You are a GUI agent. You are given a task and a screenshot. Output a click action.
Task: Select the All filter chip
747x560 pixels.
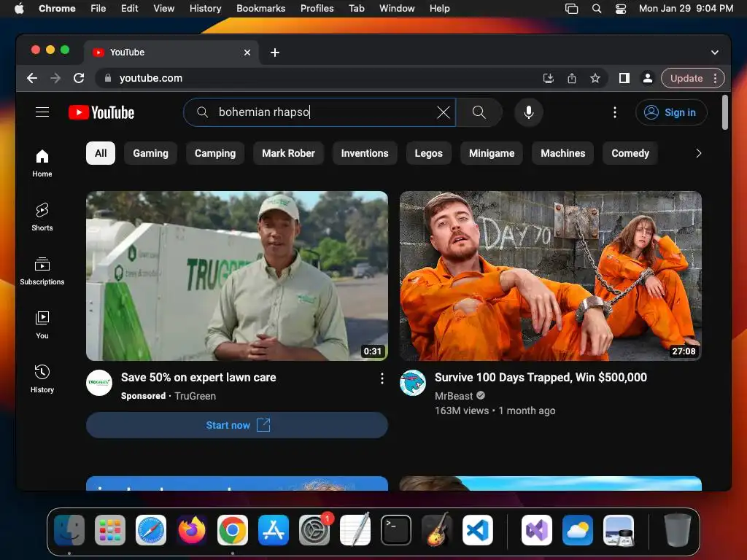click(101, 153)
